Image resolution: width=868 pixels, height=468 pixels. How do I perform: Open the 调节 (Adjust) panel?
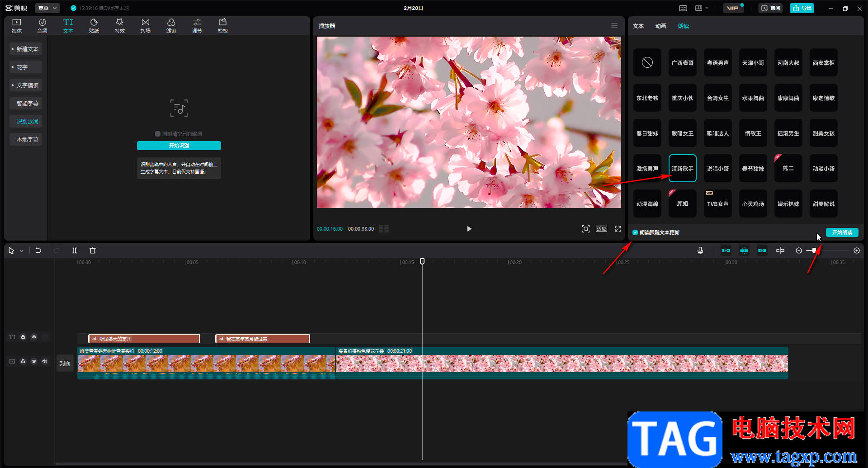[197, 26]
